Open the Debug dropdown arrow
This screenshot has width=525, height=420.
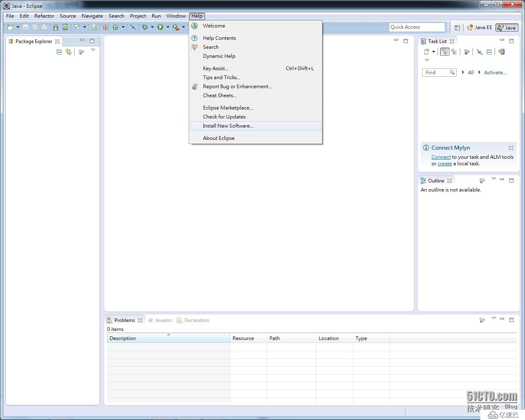tap(152, 27)
